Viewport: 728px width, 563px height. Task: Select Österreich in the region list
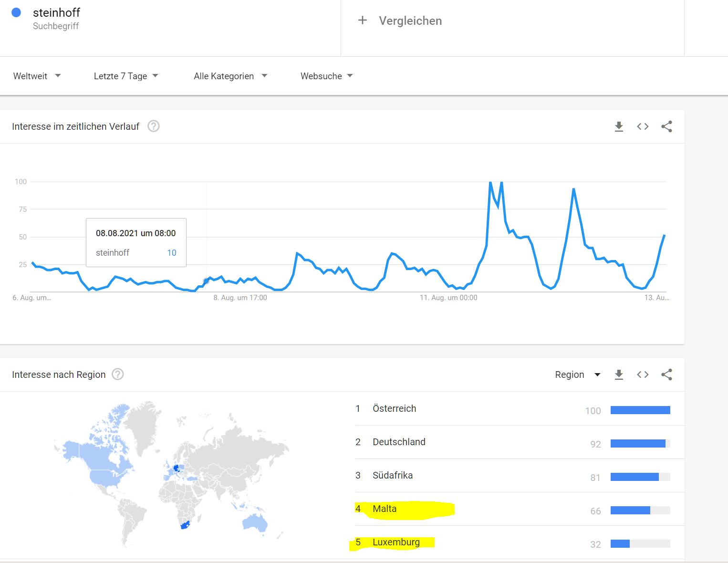pos(394,408)
